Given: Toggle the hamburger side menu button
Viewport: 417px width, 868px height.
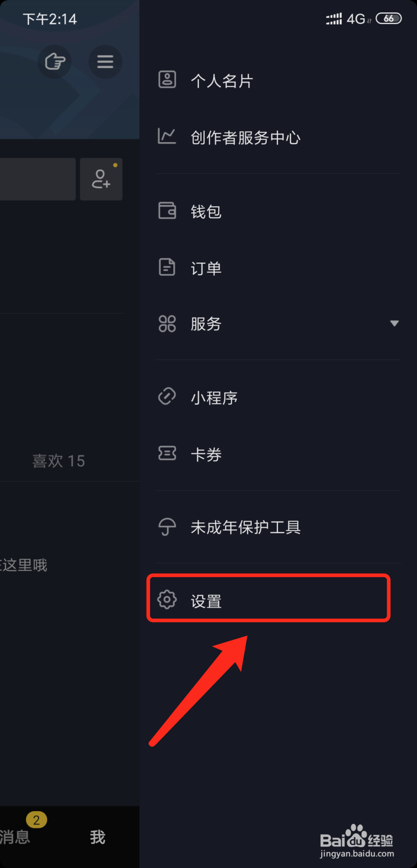Looking at the screenshot, I should tap(105, 62).
